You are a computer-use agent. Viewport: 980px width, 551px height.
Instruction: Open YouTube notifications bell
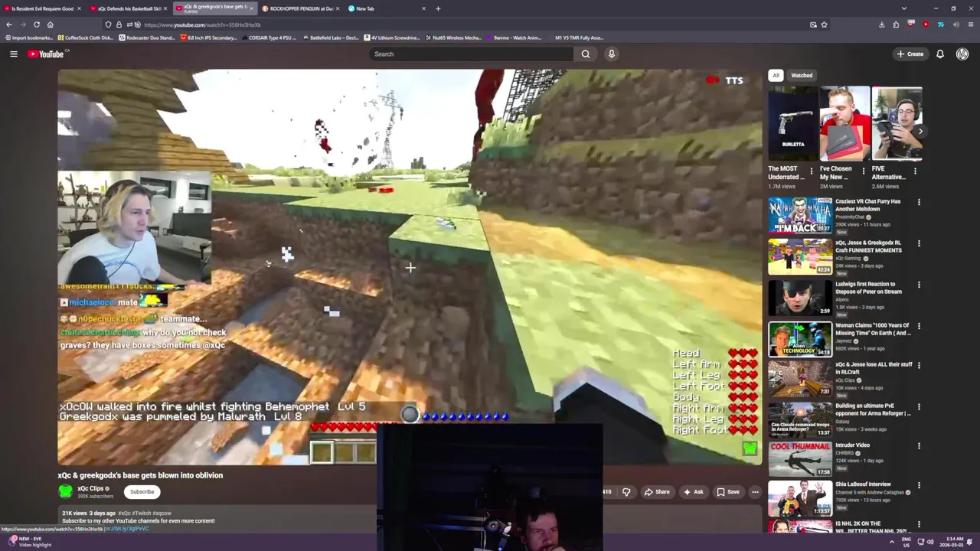click(x=940, y=54)
